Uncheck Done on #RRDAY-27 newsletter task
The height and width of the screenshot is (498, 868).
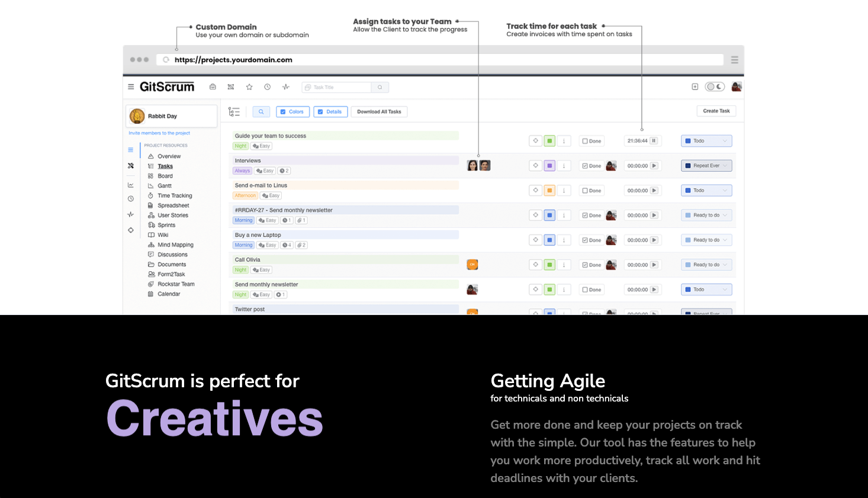coord(591,216)
